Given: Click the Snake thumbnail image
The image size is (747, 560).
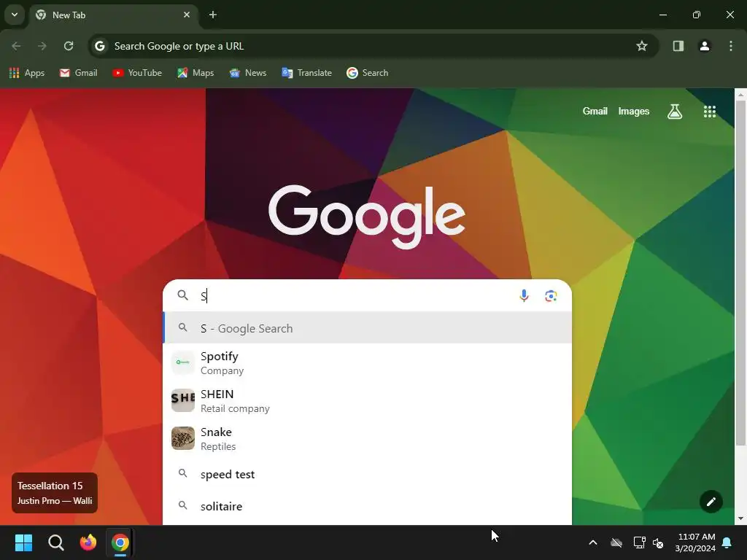Looking at the screenshot, I should pos(183,438).
